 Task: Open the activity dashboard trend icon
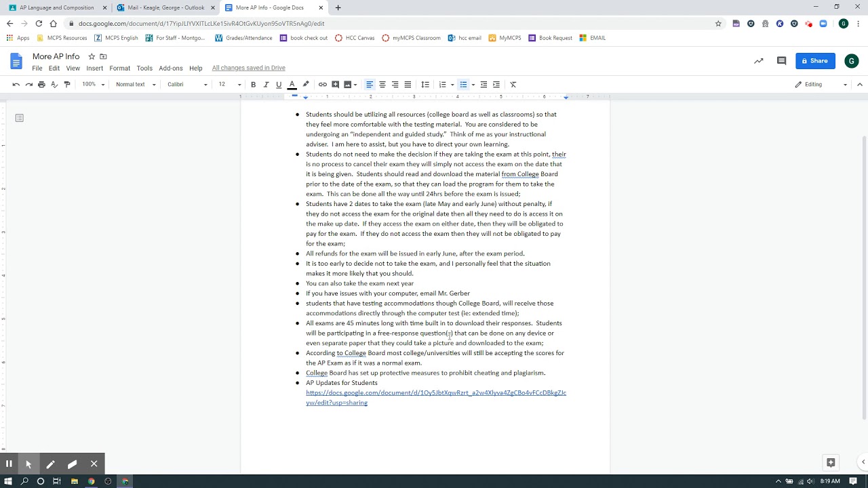[758, 61]
